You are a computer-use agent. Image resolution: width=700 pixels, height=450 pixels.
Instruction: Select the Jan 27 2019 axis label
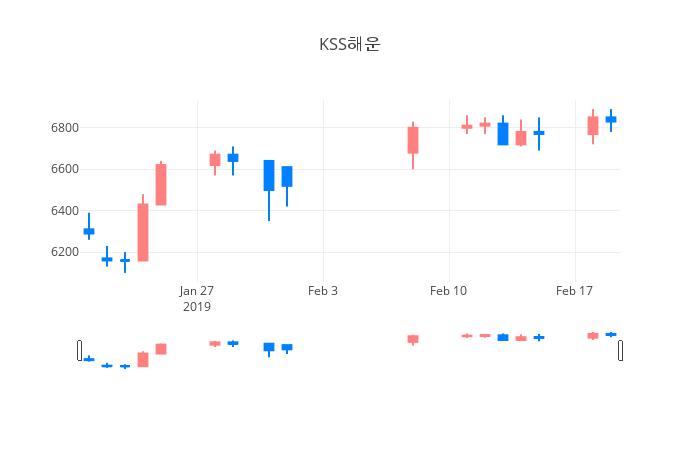(x=197, y=299)
